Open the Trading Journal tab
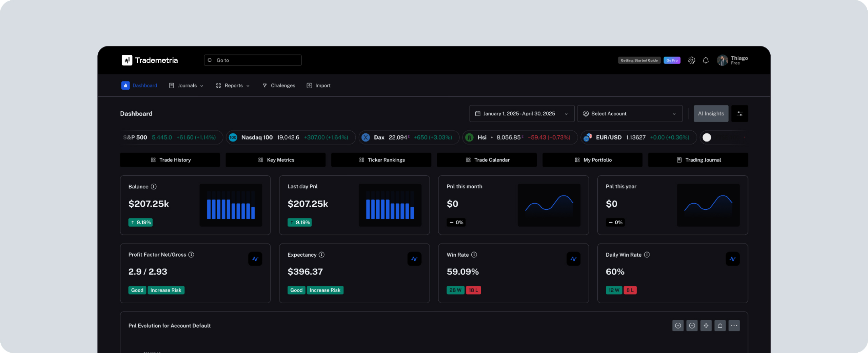This screenshot has height=353, width=868. [x=698, y=160]
